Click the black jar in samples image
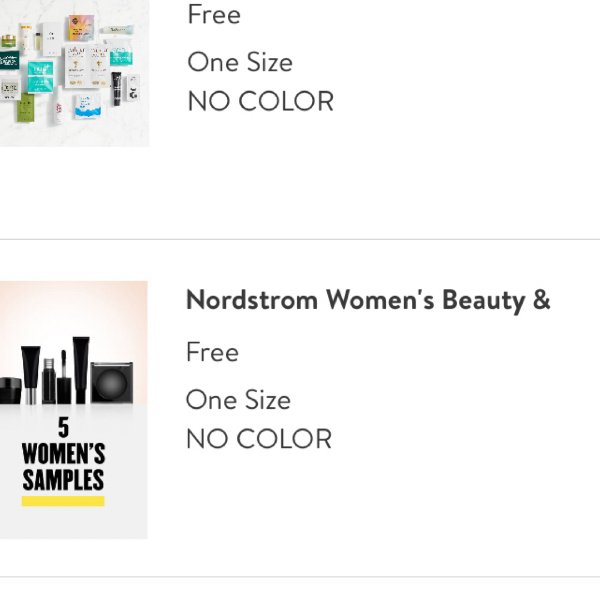Viewport: 600px width, 600px height. pyautogui.click(x=10, y=390)
